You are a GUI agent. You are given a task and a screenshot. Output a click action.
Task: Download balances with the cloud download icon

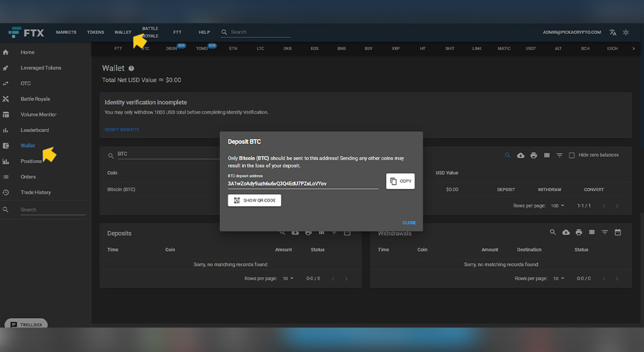(520, 155)
